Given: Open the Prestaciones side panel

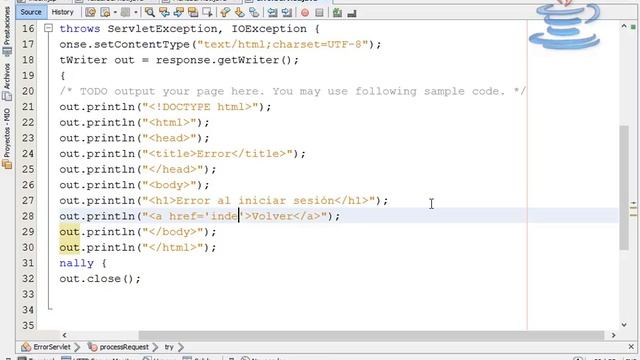Looking at the screenshot, I should (7, 31).
